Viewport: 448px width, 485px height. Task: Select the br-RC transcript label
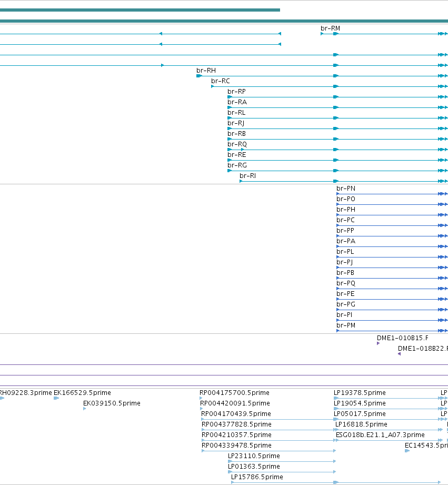(x=221, y=81)
